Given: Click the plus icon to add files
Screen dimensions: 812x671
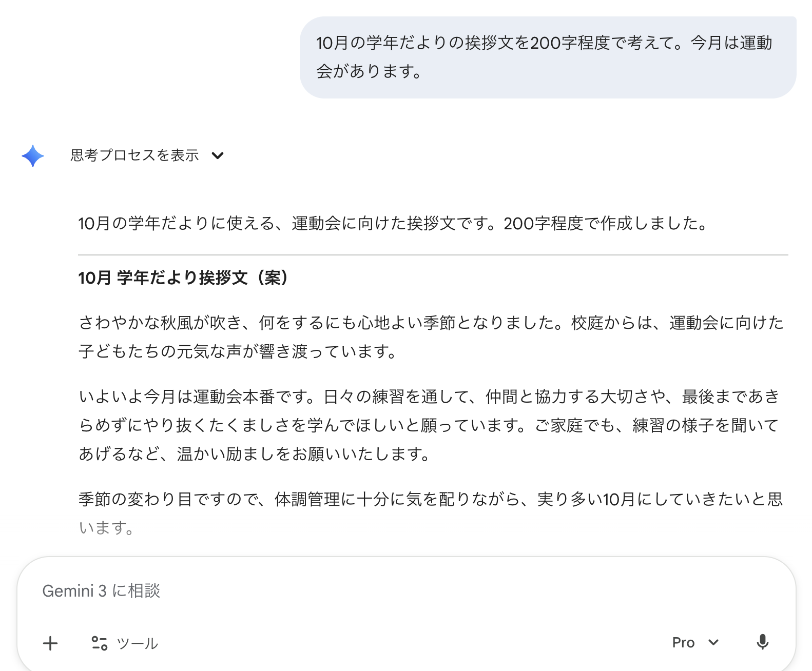Looking at the screenshot, I should tap(50, 643).
